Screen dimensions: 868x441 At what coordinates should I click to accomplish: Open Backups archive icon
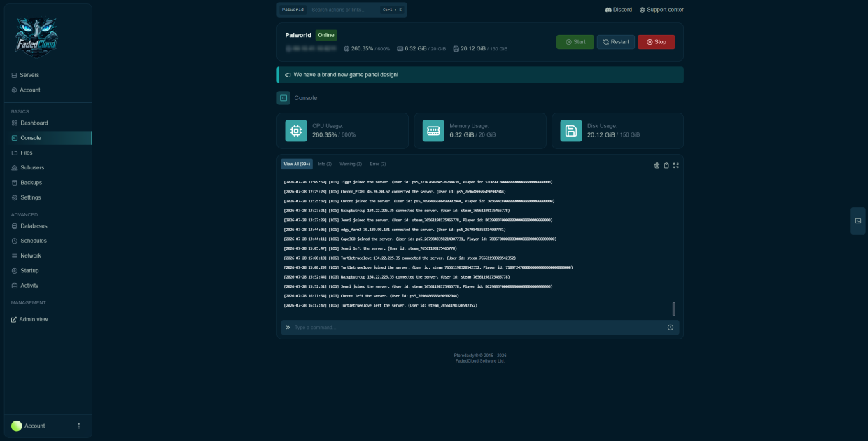pos(14,183)
